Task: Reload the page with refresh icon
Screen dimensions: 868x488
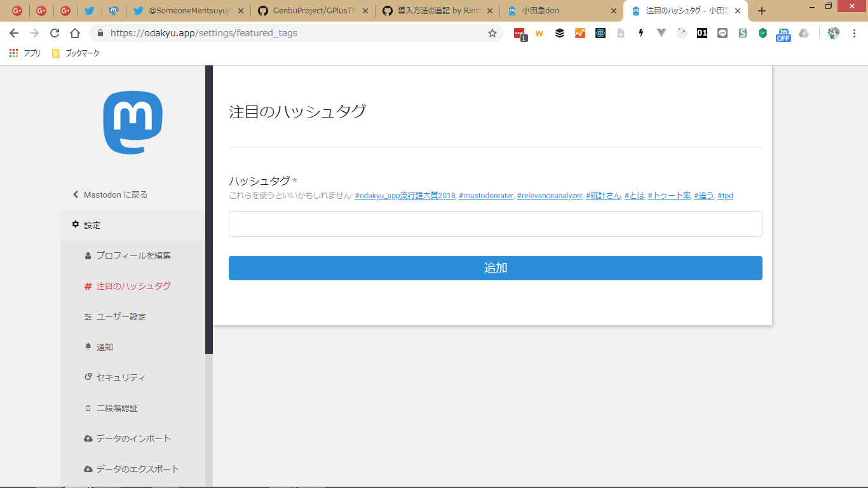Action: coord(55,33)
